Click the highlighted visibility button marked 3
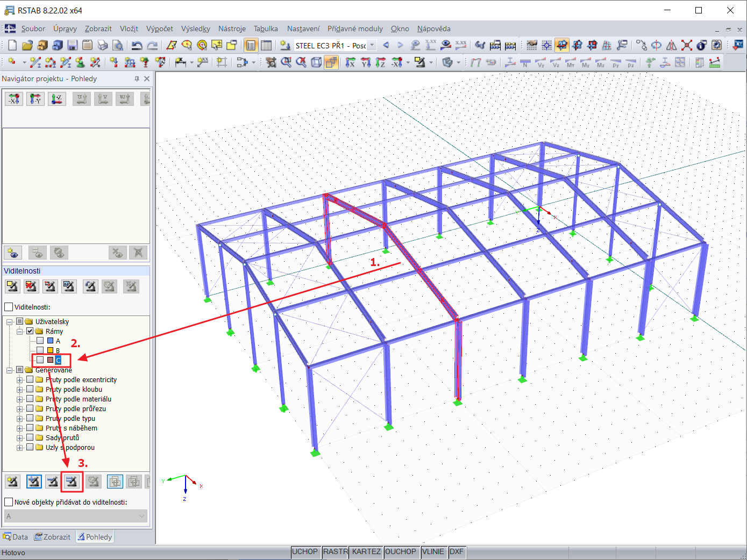 pos(72,482)
